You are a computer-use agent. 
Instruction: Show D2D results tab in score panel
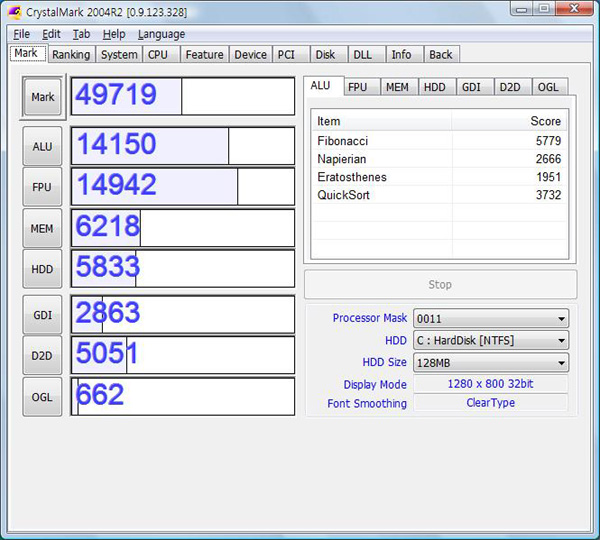[513, 87]
